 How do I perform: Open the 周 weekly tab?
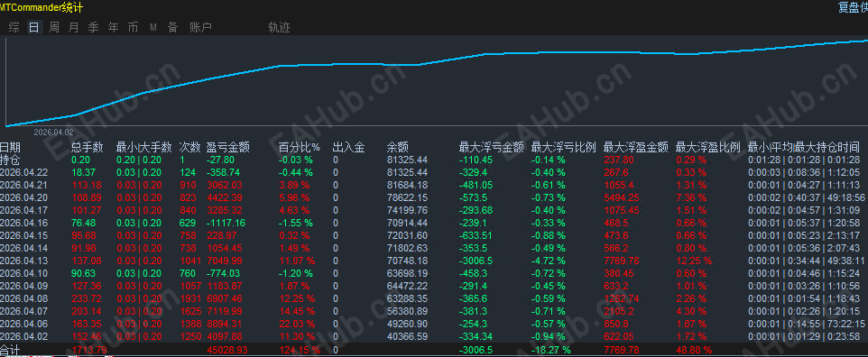(54, 28)
